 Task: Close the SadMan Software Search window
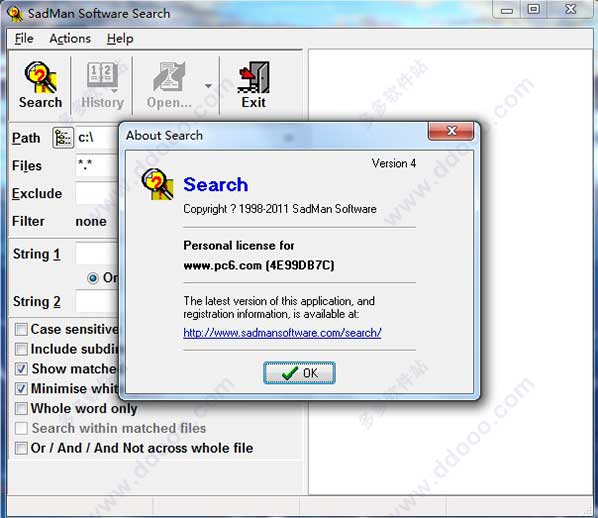coord(571,10)
